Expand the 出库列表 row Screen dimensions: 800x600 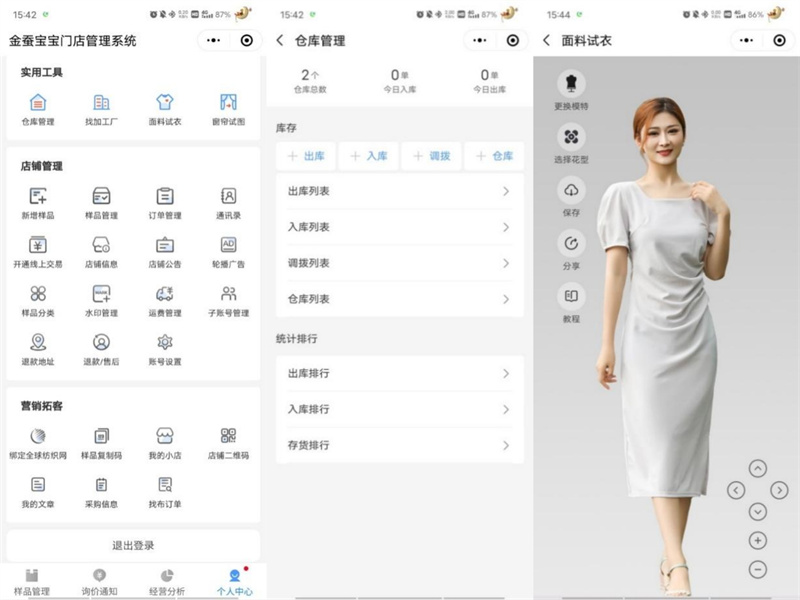click(x=399, y=191)
